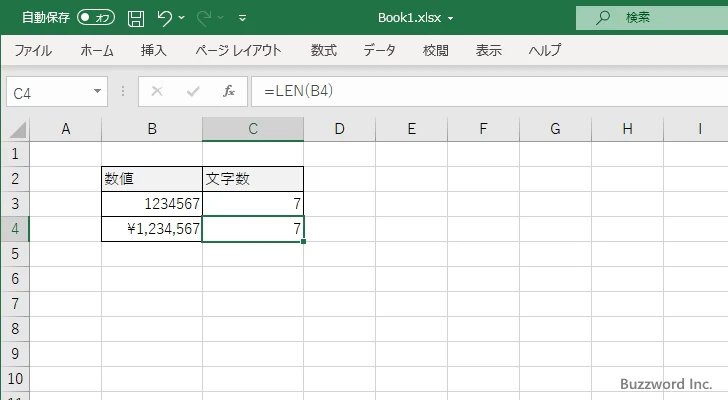Image resolution: width=728 pixels, height=400 pixels.
Task: Click into the 検索 search box
Action: click(x=652, y=18)
